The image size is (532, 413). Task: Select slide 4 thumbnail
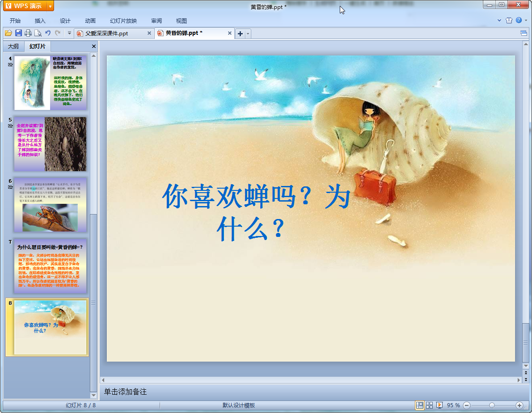pyautogui.click(x=50, y=83)
